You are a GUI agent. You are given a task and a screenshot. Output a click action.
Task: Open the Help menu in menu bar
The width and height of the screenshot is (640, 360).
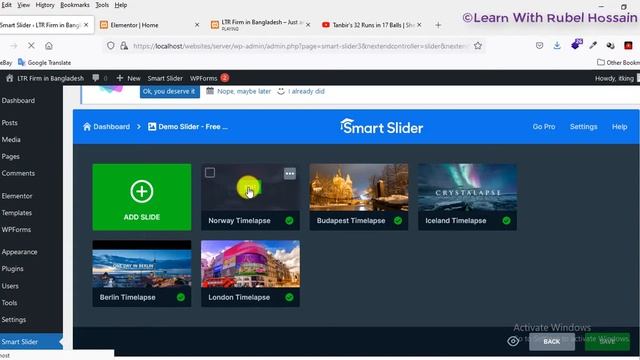point(120,5)
